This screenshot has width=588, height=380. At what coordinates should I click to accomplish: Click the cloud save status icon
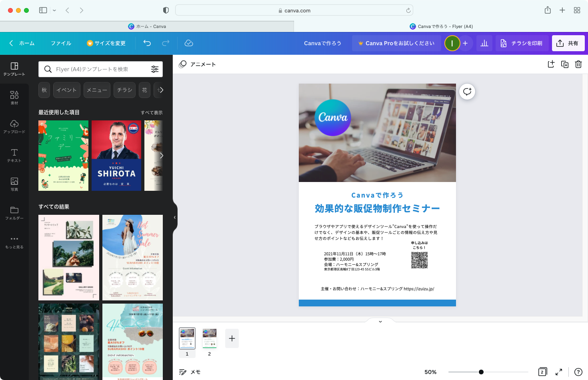(x=189, y=43)
